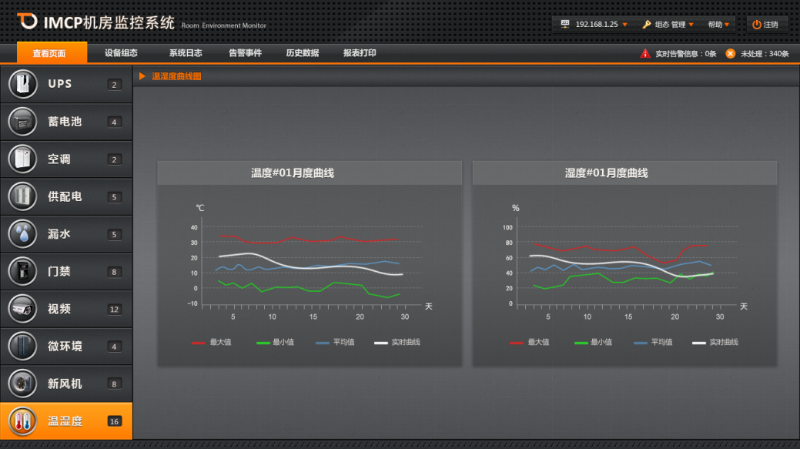The image size is (800, 449).
Task: Open the 门禁 access control icon
Action: click(x=22, y=271)
